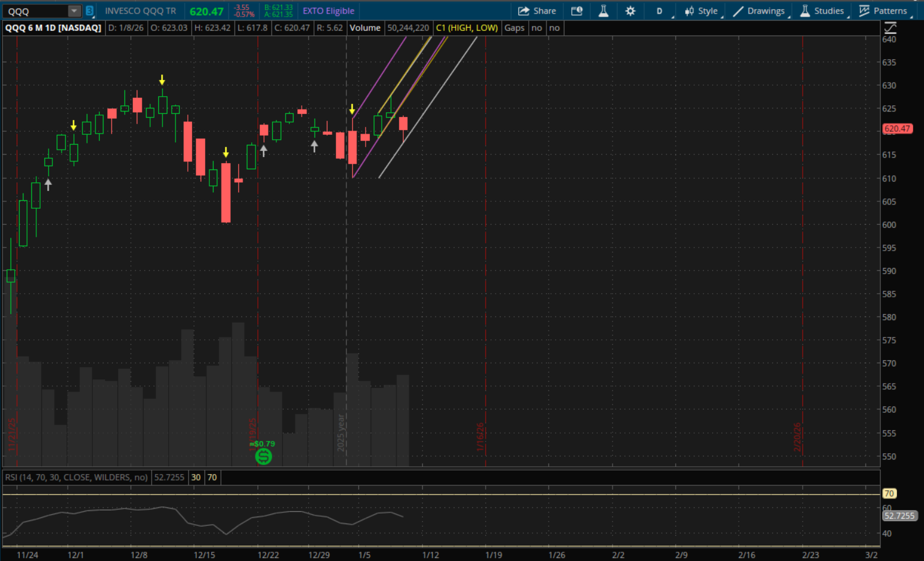Click the RSI study label
Screen dimensions: 924x561
coord(76,477)
